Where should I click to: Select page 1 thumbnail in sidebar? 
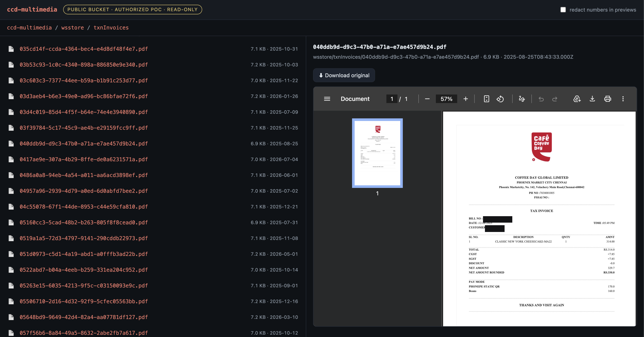pos(377,153)
